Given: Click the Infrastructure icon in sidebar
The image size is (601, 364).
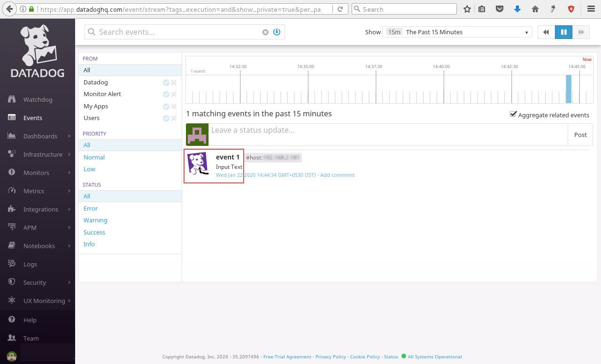Looking at the screenshot, I should pyautogui.click(x=12, y=154).
